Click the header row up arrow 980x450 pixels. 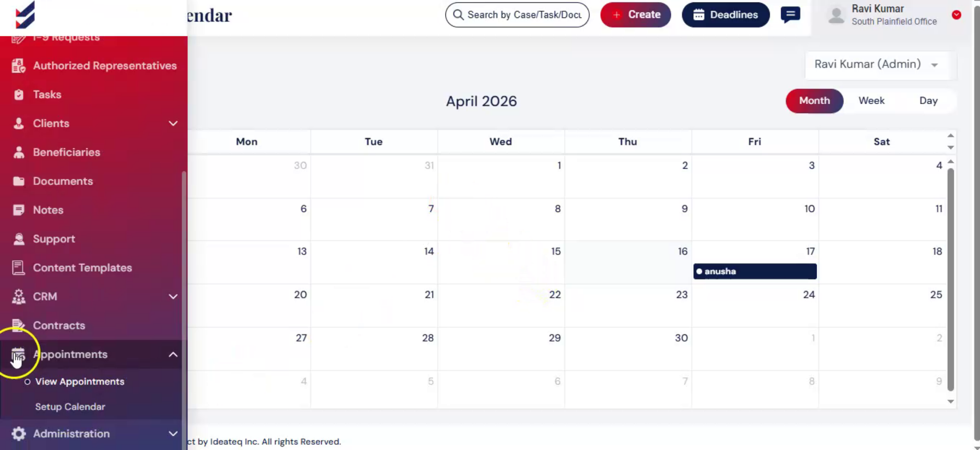[951, 136]
